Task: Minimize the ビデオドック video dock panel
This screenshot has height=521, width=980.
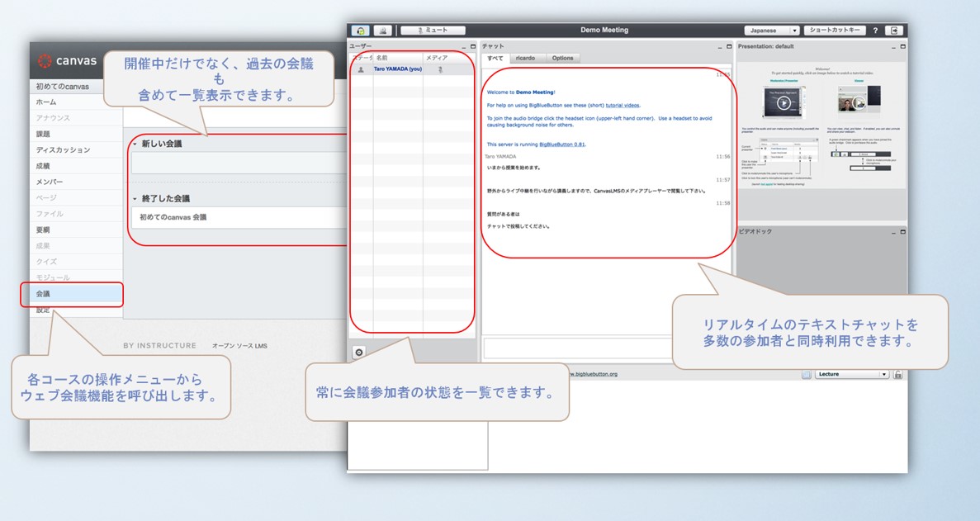Action: pyautogui.click(x=894, y=232)
